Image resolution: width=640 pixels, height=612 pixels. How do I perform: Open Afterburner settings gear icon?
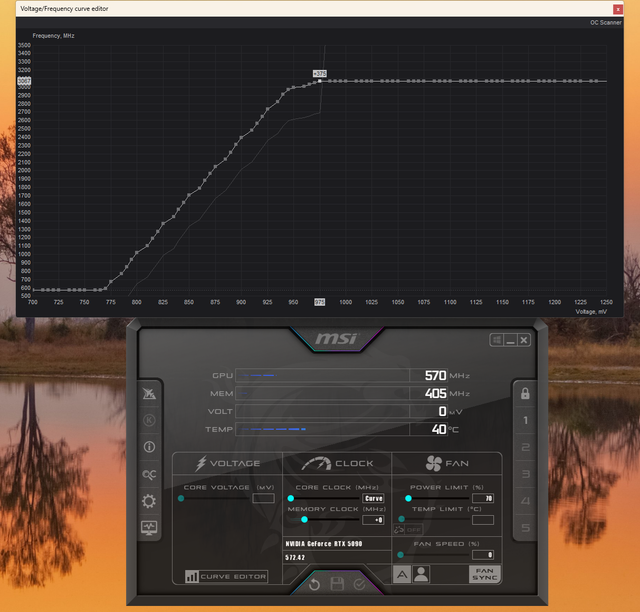tap(149, 501)
